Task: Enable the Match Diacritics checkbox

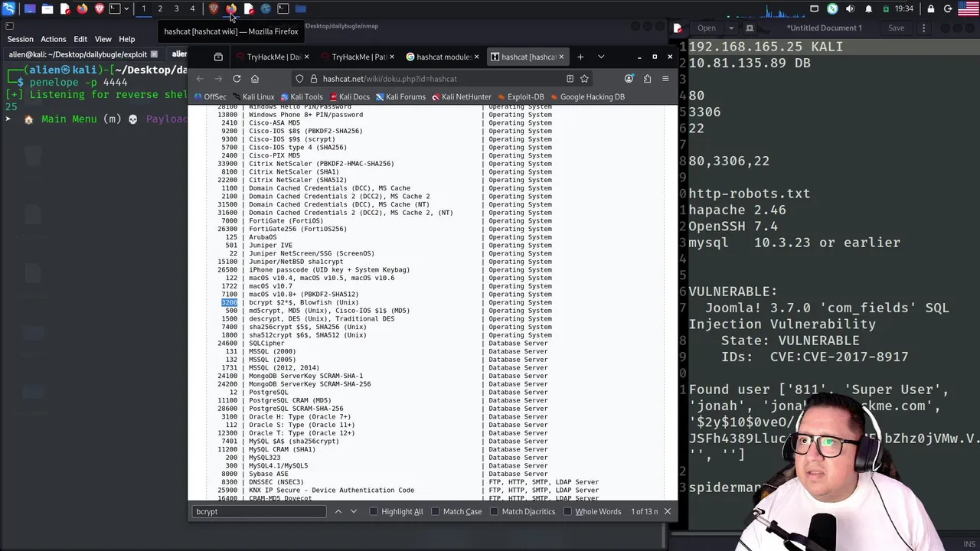Action: [494, 511]
